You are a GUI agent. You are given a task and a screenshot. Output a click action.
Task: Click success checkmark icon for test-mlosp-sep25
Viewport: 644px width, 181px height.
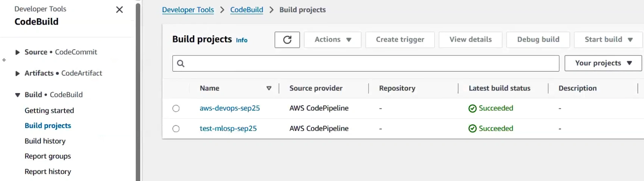pyautogui.click(x=472, y=128)
